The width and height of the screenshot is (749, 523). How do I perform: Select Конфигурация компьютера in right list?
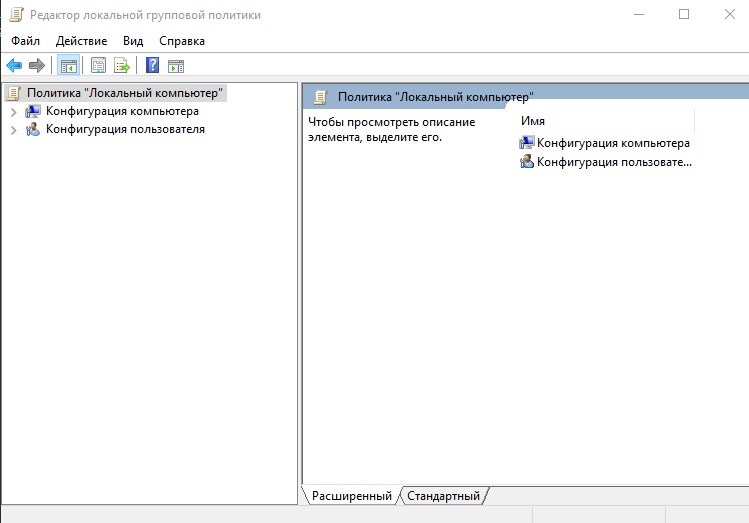(x=613, y=143)
